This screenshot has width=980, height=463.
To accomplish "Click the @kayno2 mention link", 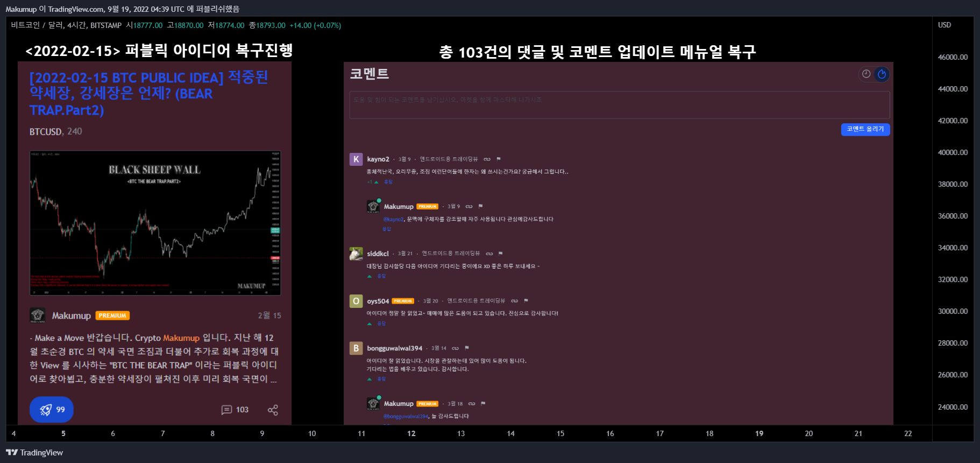I will [394, 219].
